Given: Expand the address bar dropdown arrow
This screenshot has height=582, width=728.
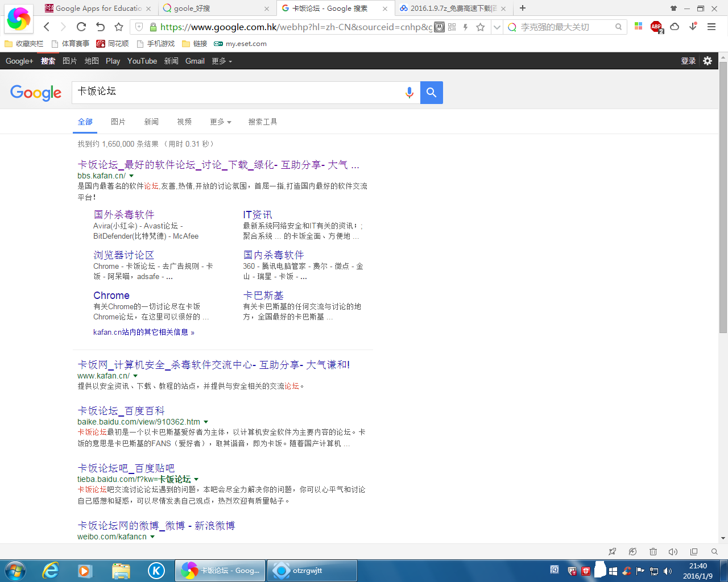Looking at the screenshot, I should click(497, 27).
